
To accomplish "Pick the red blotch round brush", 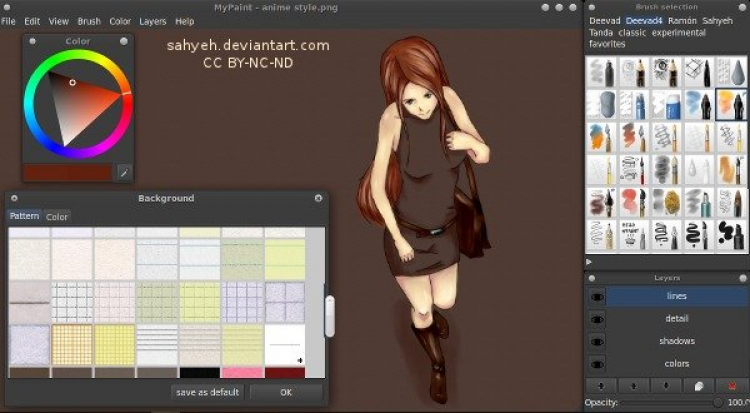I will click(x=634, y=202).
